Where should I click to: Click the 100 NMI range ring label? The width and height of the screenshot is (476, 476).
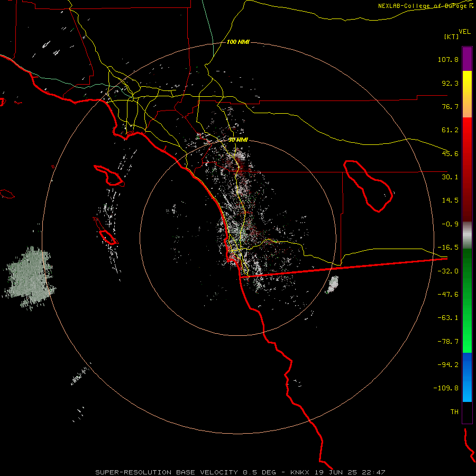238,42
